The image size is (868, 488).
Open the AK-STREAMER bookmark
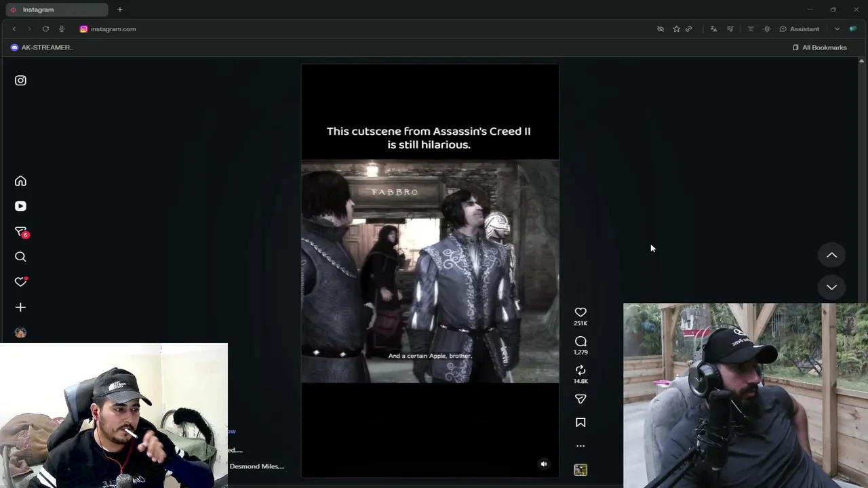(42, 47)
